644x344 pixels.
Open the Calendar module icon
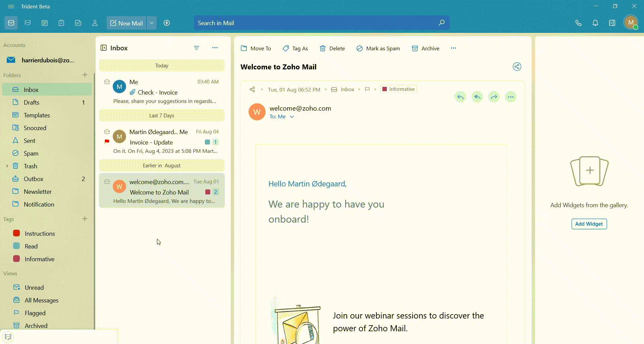point(45,23)
